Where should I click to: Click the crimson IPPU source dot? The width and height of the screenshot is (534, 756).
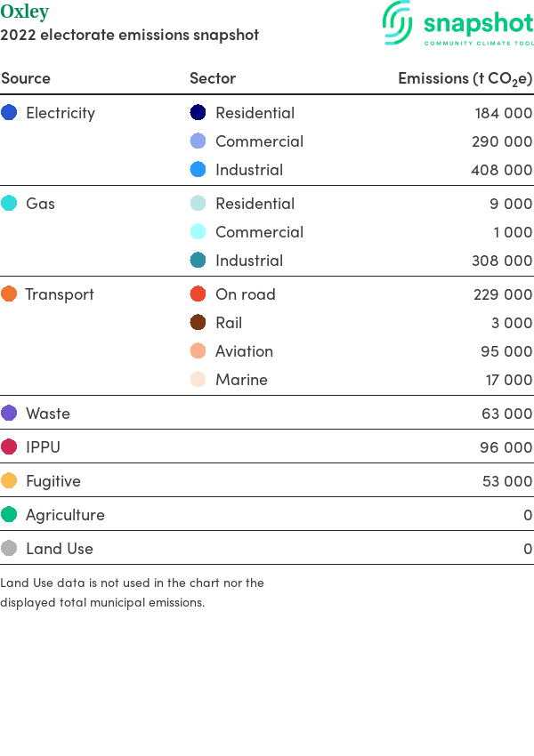coord(9,446)
